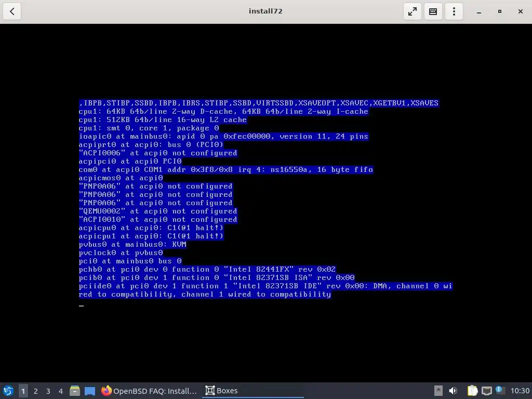Maximize the Boxes window

[x=499, y=11]
